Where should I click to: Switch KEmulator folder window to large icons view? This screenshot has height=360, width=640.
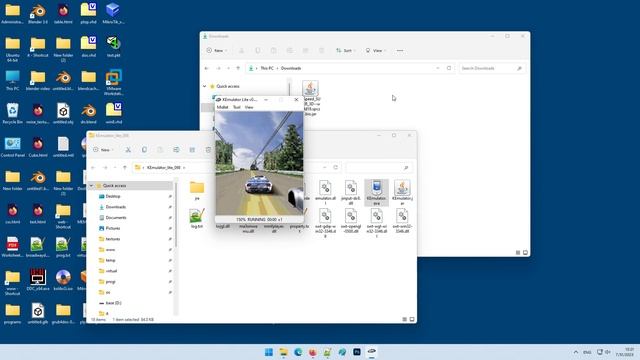(412, 319)
